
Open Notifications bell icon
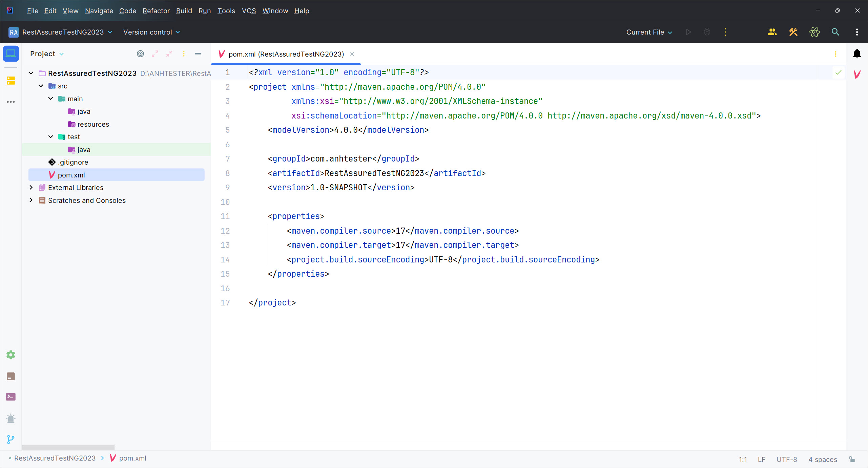[x=857, y=54]
